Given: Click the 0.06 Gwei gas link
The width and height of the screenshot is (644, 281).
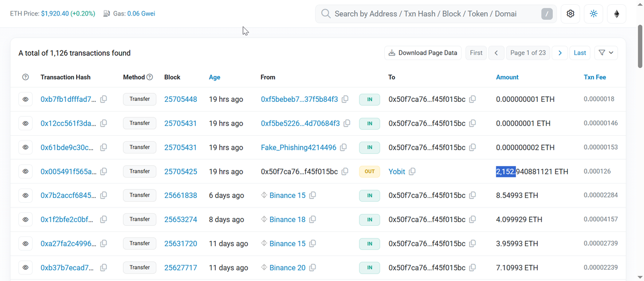Looking at the screenshot, I should (141, 13).
